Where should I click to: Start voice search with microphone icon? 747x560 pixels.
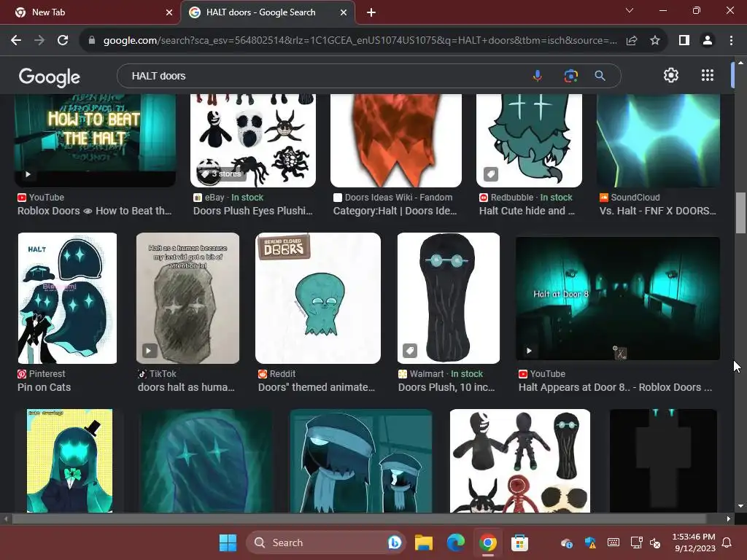tap(538, 76)
